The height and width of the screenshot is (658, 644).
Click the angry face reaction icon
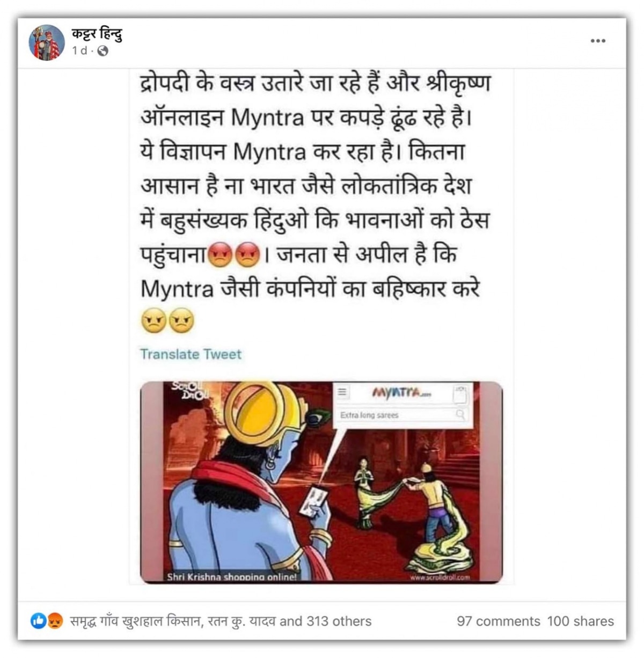(x=55, y=621)
